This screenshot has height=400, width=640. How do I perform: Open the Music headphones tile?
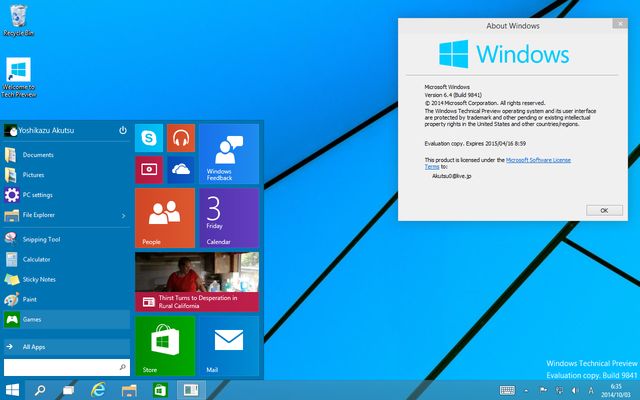pyautogui.click(x=181, y=138)
